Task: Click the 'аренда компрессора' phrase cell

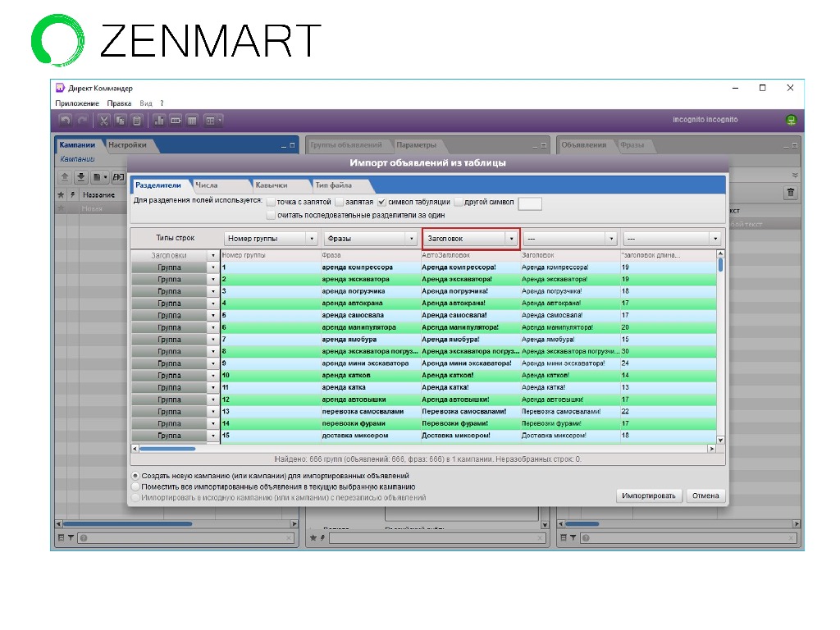Action: point(370,267)
